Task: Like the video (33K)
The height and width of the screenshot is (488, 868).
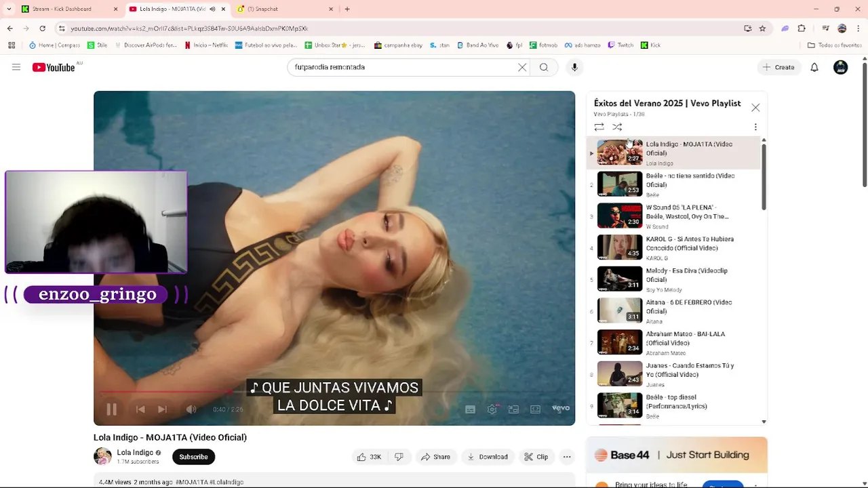Action: 369,457
